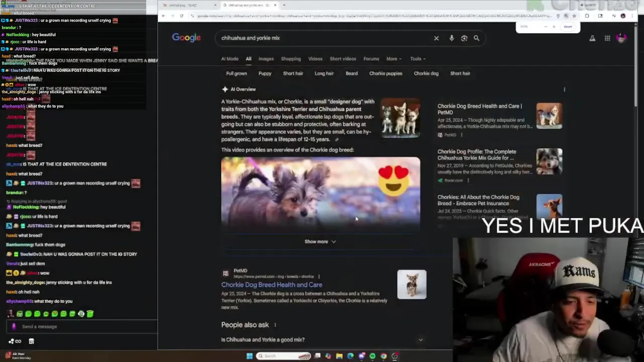644x362 pixels.
Task: Go back in the browser
Action: point(163,16)
